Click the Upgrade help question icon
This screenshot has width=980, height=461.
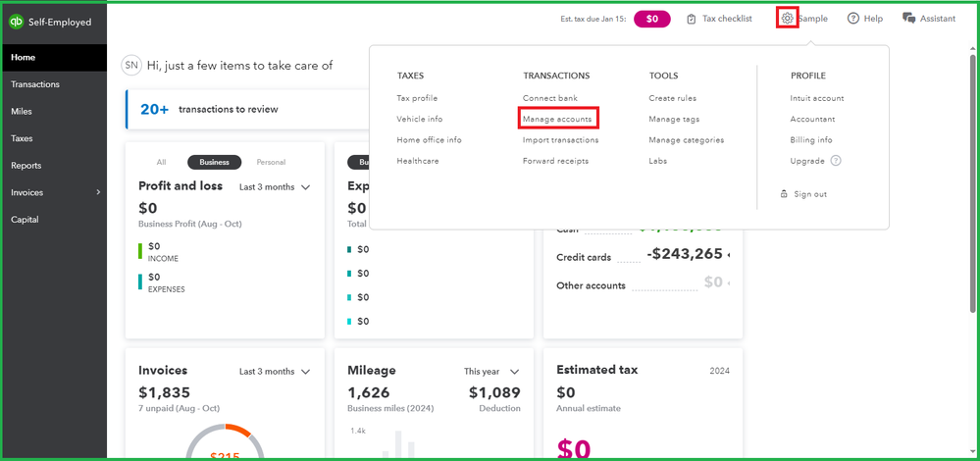836,161
